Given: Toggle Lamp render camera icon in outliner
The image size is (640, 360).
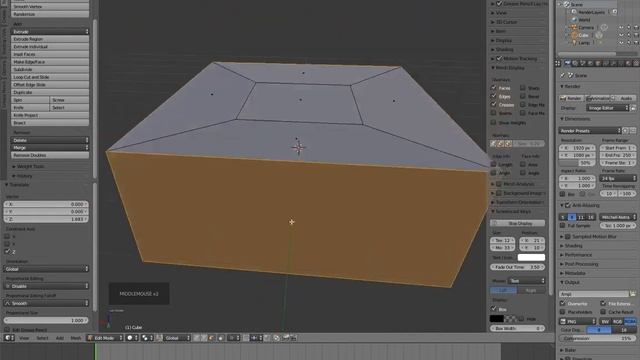Looking at the screenshot, I should point(636,42).
